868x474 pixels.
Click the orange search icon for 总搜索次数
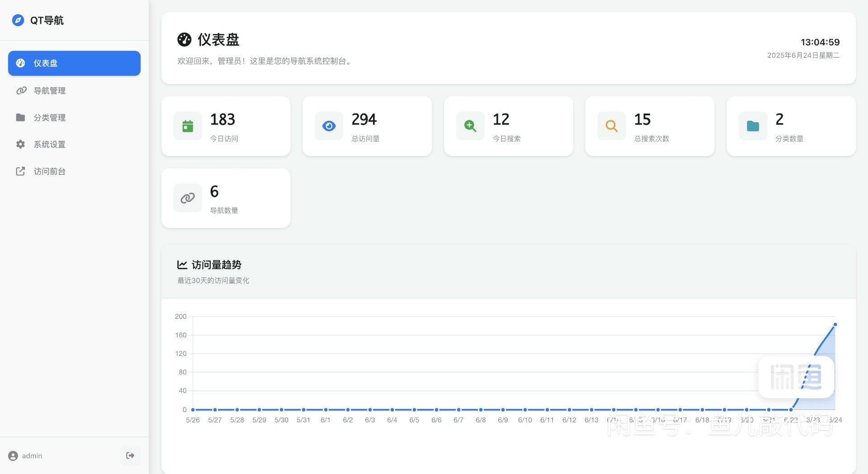pyautogui.click(x=611, y=126)
